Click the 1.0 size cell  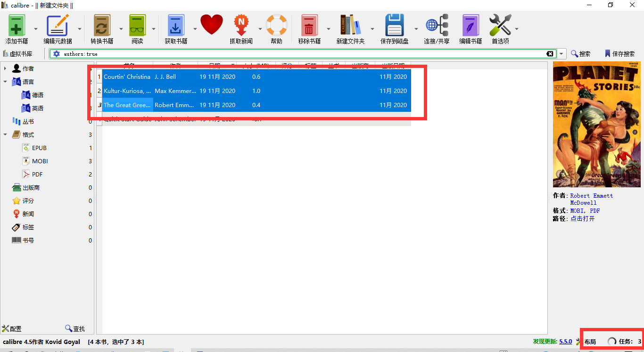256,91
